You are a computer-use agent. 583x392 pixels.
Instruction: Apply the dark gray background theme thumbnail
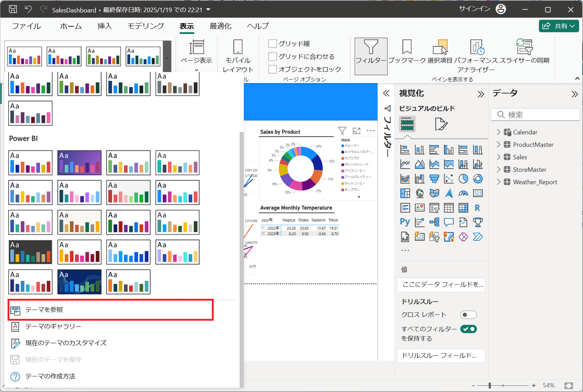[30, 252]
